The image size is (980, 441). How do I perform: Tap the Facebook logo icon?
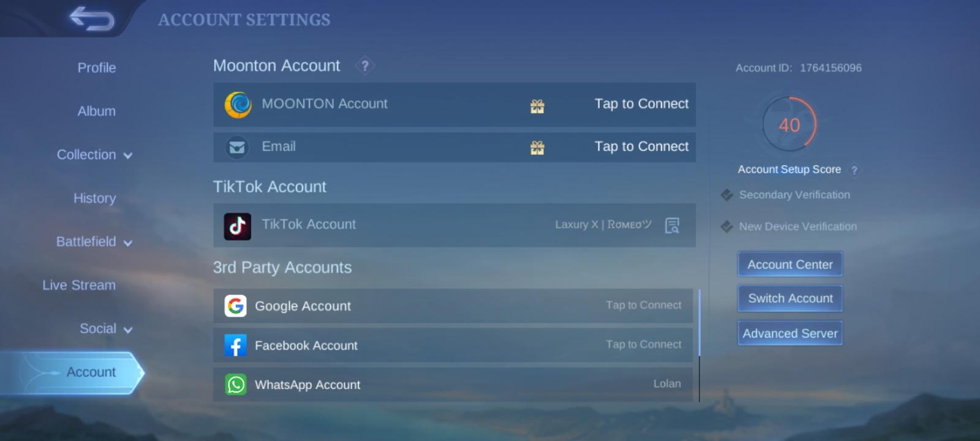tap(236, 345)
